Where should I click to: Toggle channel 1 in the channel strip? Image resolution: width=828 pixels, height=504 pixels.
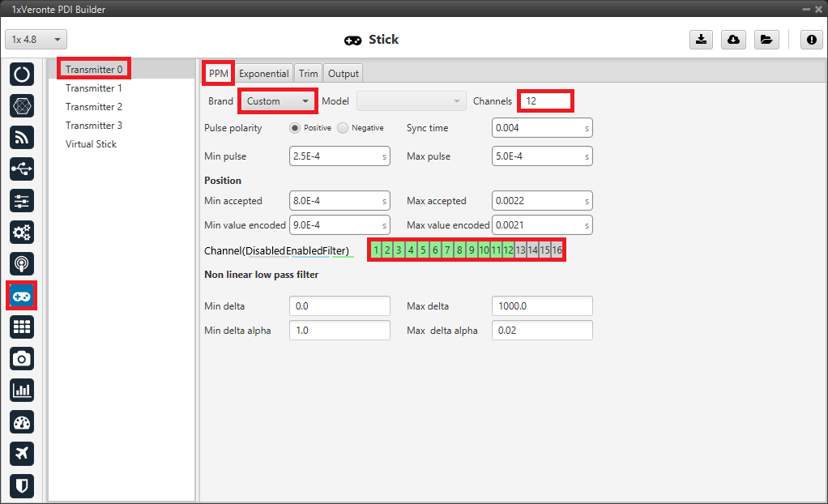376,250
